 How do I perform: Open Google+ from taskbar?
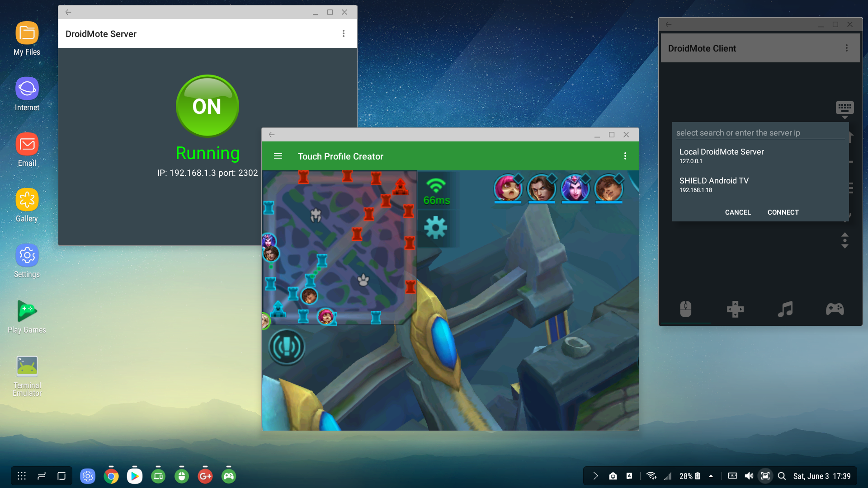click(205, 476)
